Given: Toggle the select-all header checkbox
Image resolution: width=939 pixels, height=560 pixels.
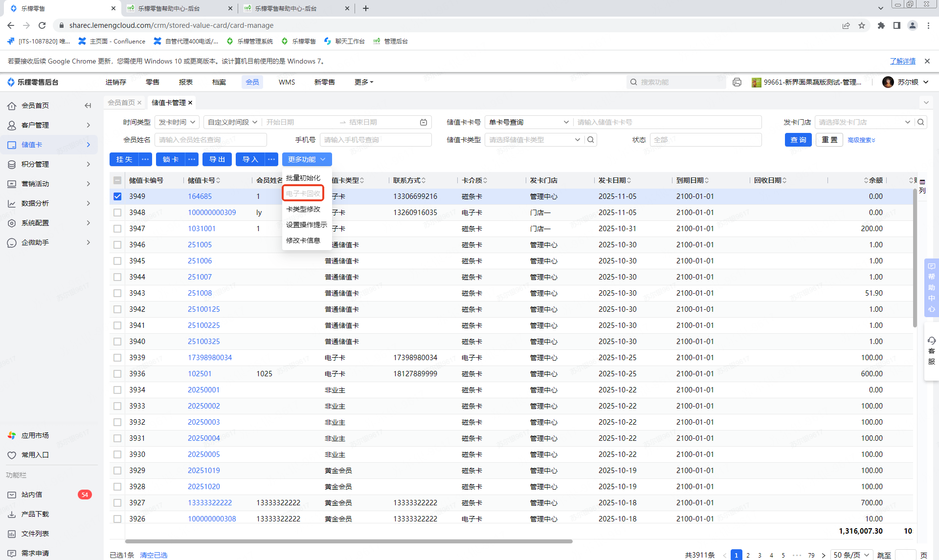Looking at the screenshot, I should click(x=117, y=180).
